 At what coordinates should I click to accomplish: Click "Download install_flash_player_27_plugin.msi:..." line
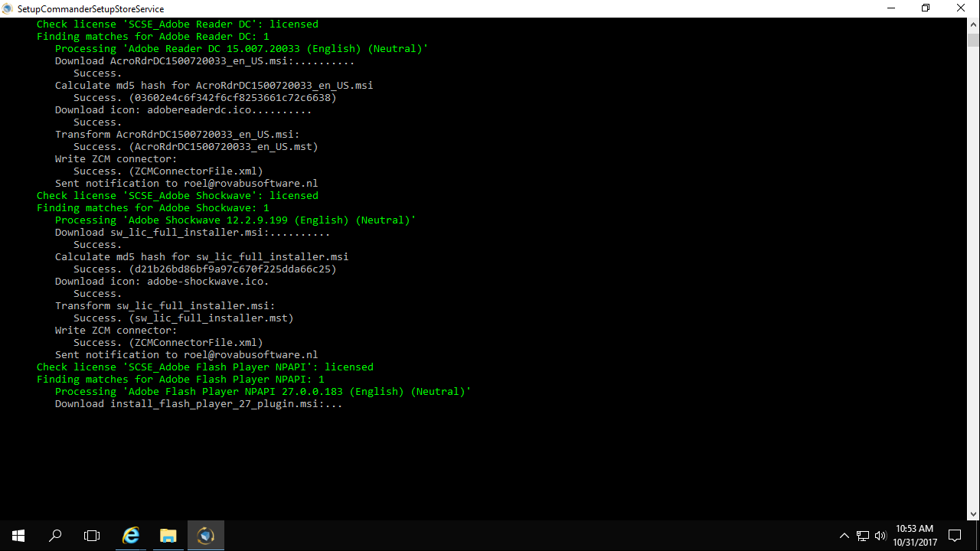(199, 404)
